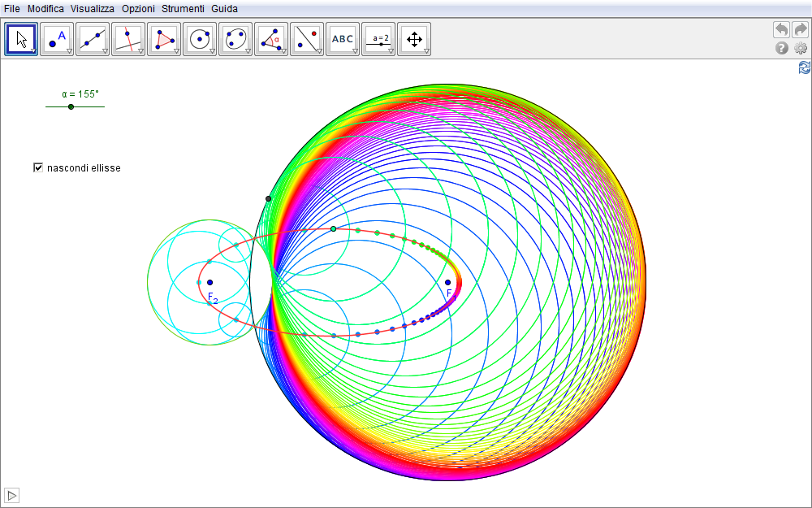Expand the Reflect about line tool dropdown arrow
The width and height of the screenshot is (812, 508).
click(319, 51)
